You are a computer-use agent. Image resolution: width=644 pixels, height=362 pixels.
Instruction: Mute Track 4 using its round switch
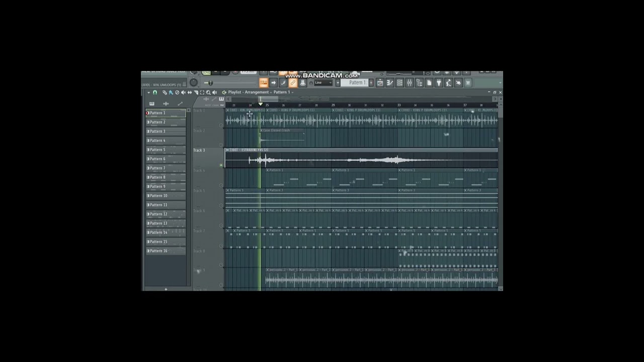[221, 185]
